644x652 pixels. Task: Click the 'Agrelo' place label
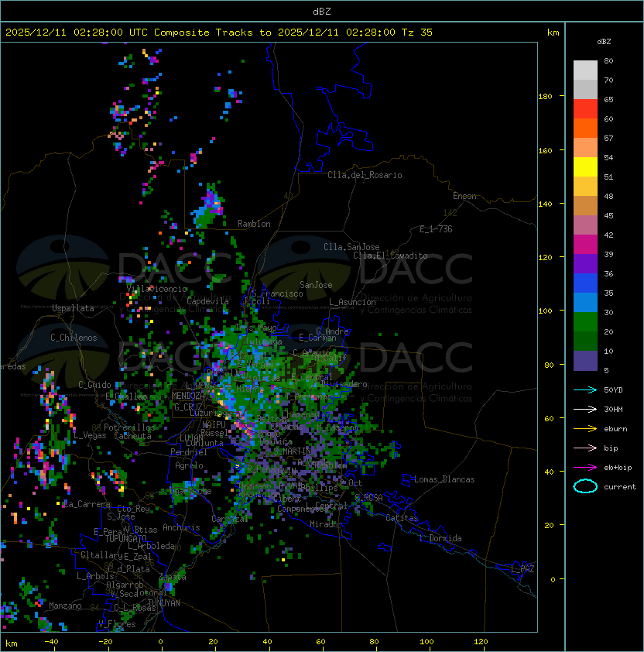tap(189, 465)
